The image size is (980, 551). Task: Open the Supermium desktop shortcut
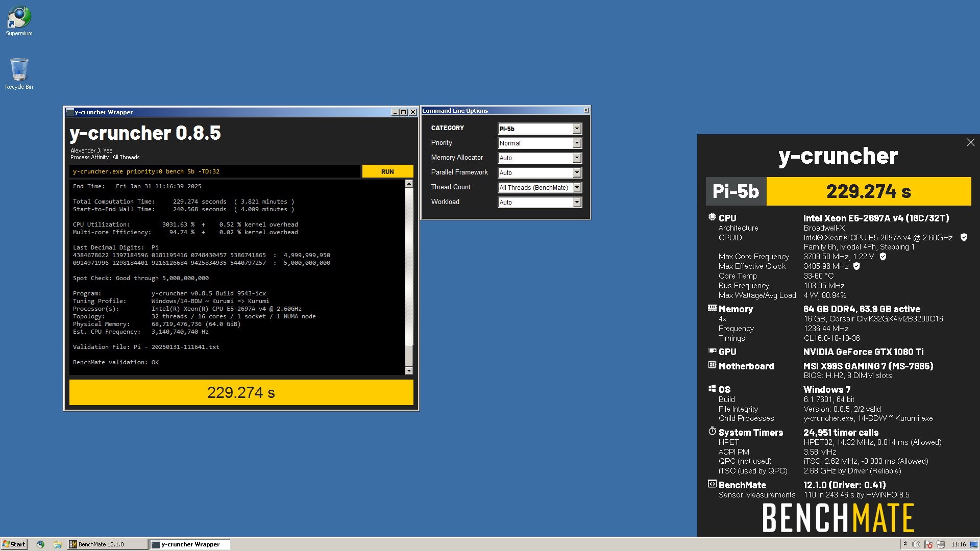click(19, 21)
